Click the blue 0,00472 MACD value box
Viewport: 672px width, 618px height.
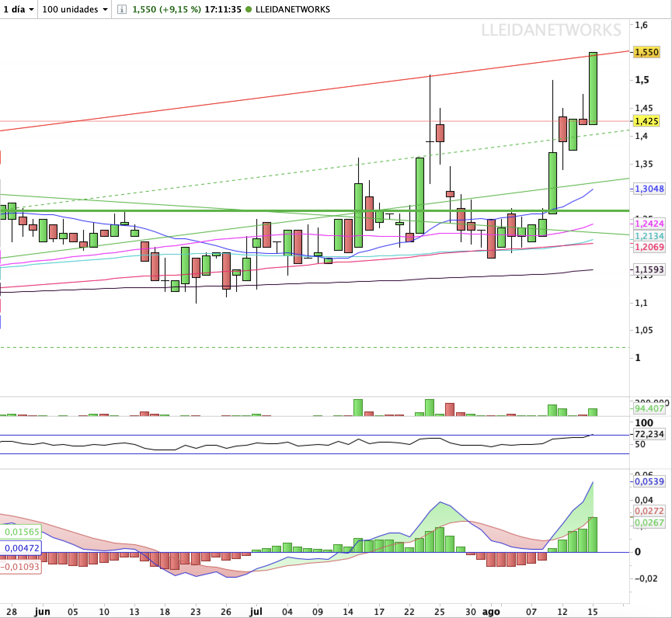tap(21, 548)
